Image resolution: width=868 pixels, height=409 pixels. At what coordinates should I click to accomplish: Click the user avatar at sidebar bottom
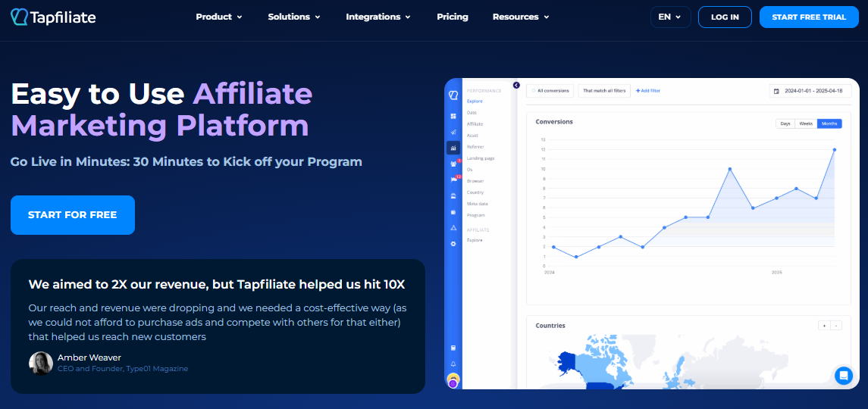coord(453,381)
